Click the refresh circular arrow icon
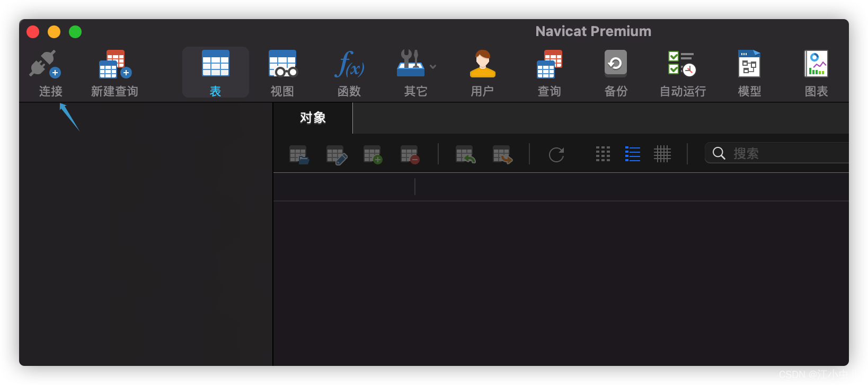Screen dimensions: 868x385 pyautogui.click(x=556, y=154)
